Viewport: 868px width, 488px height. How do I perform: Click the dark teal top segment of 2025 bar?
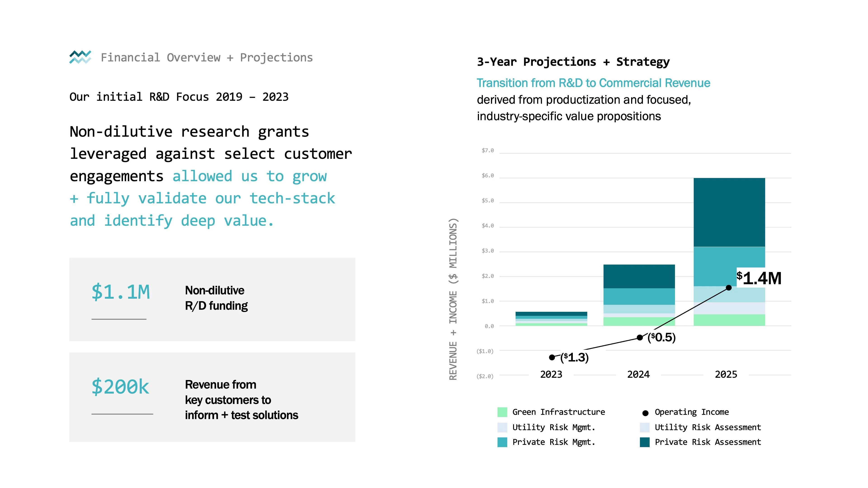pyautogui.click(x=729, y=212)
